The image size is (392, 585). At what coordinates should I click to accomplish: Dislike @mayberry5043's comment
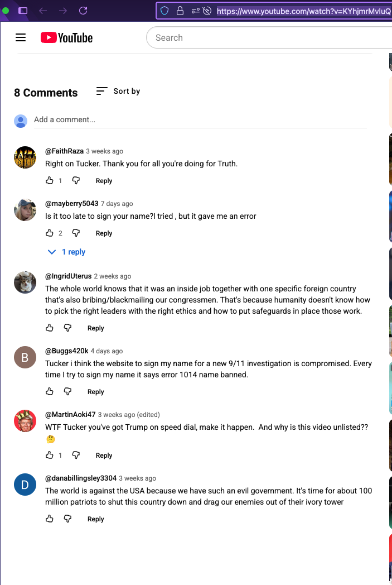click(76, 233)
